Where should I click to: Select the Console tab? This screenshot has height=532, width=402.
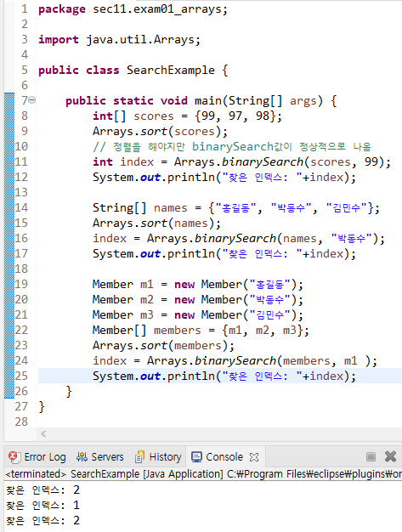coord(224,457)
